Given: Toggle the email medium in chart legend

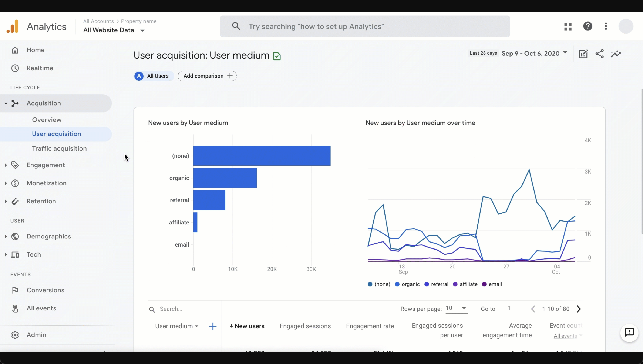Looking at the screenshot, I should [491, 284].
